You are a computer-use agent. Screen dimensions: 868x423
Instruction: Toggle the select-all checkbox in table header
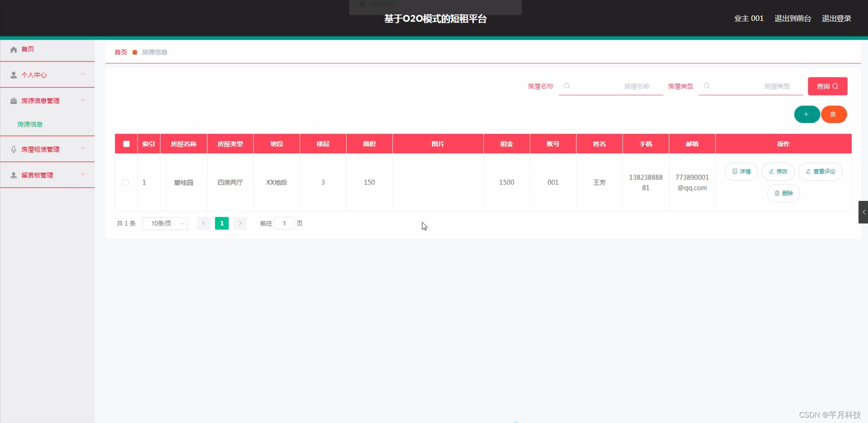pyautogui.click(x=126, y=143)
